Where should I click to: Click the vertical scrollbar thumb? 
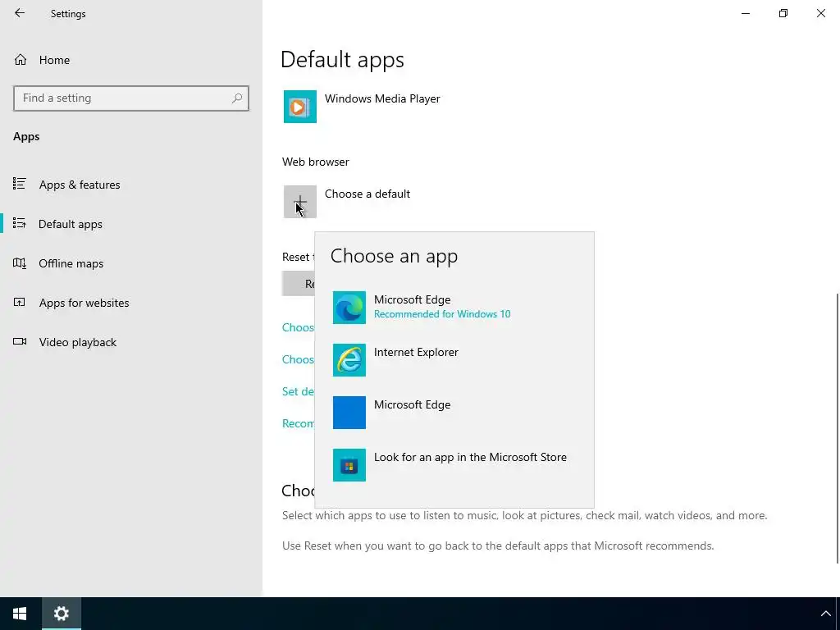pyautogui.click(x=838, y=428)
